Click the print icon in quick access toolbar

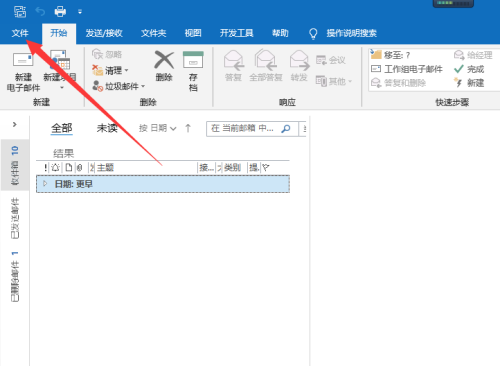coord(60,12)
